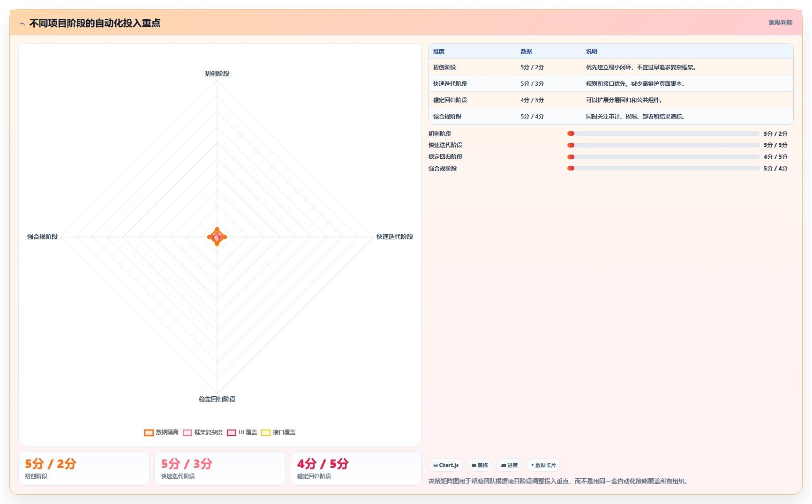The height and width of the screenshot is (504, 812).
Task: Click the 稳定回归阶段 progress bar
Action: [663, 157]
